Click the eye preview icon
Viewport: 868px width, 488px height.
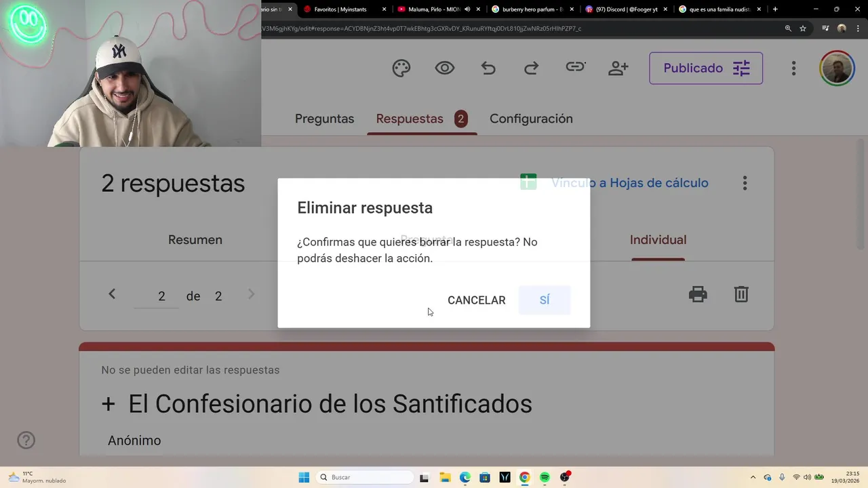pyautogui.click(x=445, y=68)
